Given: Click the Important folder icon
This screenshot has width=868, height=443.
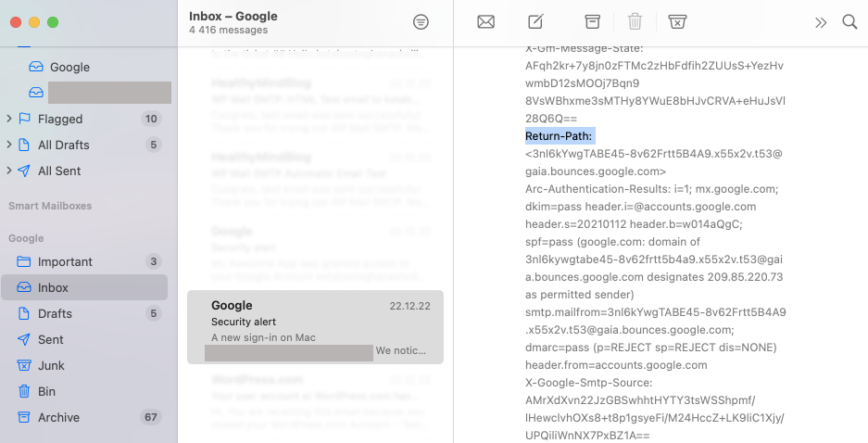Looking at the screenshot, I should pos(24,261).
